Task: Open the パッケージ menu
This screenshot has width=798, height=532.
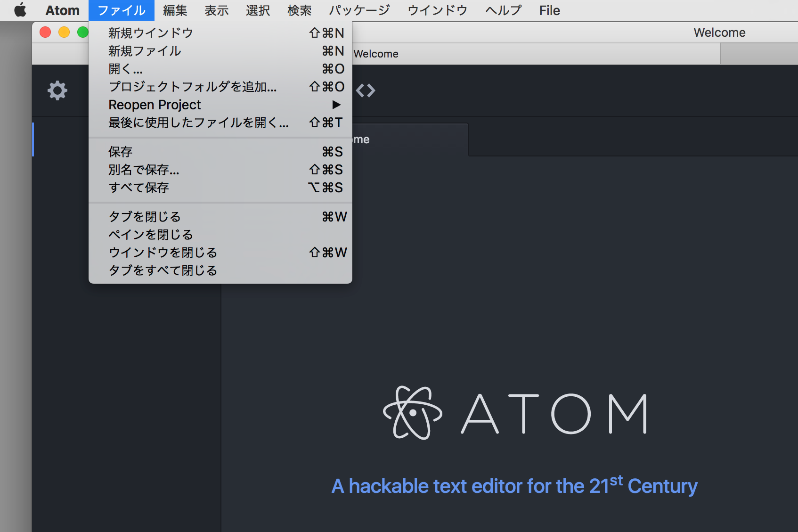Action: tap(359, 10)
